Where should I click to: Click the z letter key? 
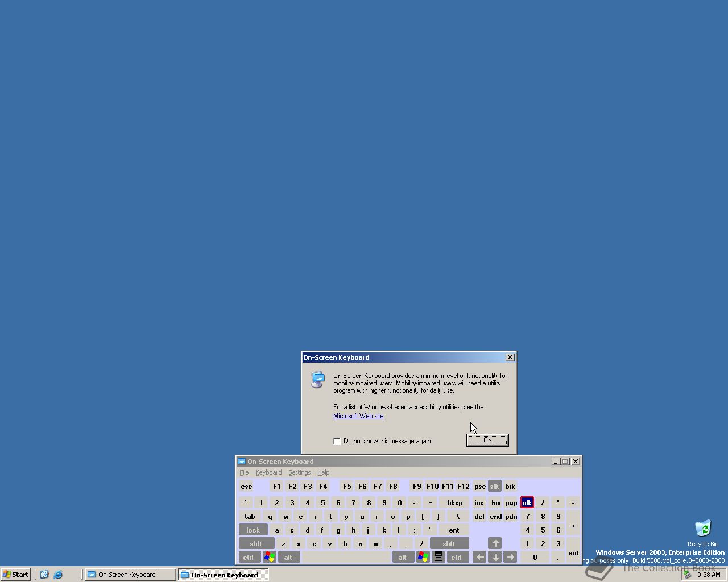point(283,543)
